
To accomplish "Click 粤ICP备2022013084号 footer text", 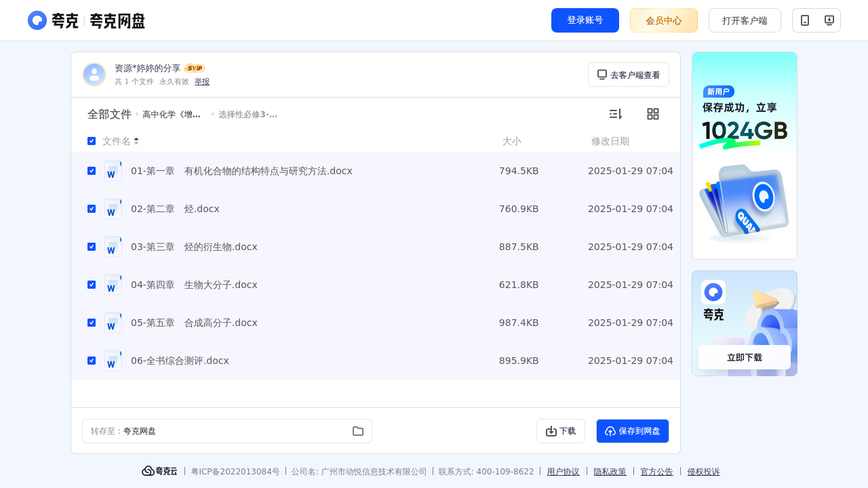I will 235,472.
